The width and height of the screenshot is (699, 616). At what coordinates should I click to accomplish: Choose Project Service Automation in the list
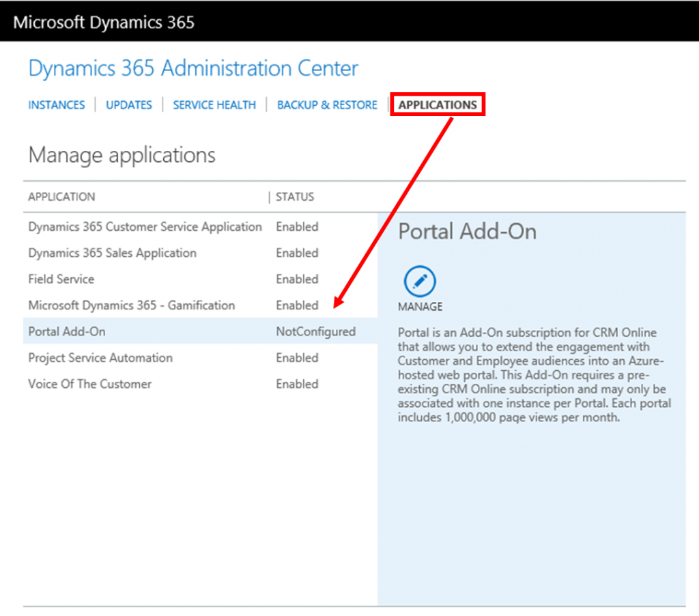pyautogui.click(x=200, y=358)
